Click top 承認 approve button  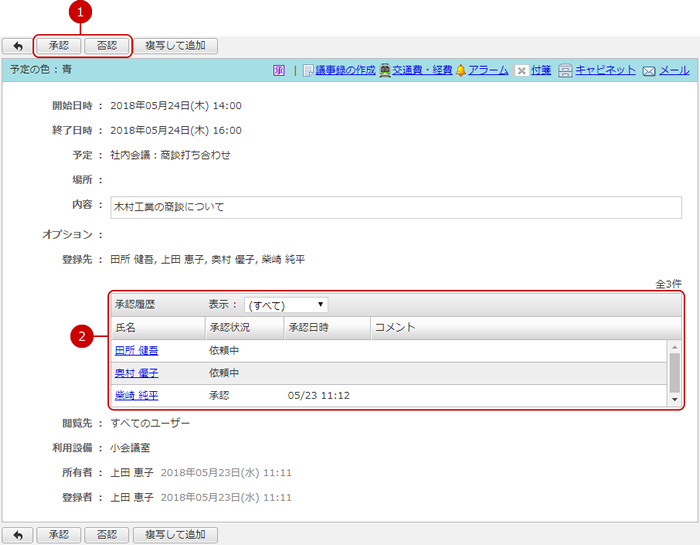(x=58, y=46)
